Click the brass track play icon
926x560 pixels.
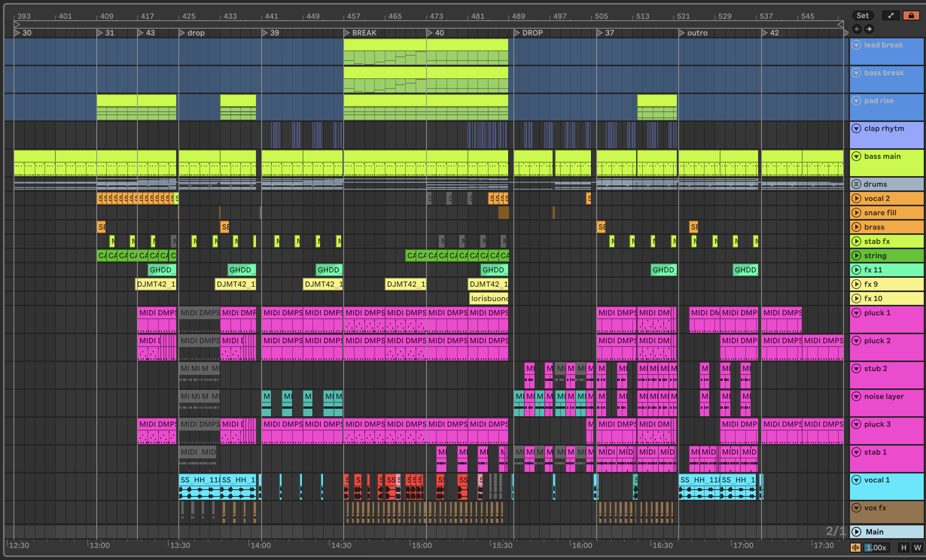856,227
